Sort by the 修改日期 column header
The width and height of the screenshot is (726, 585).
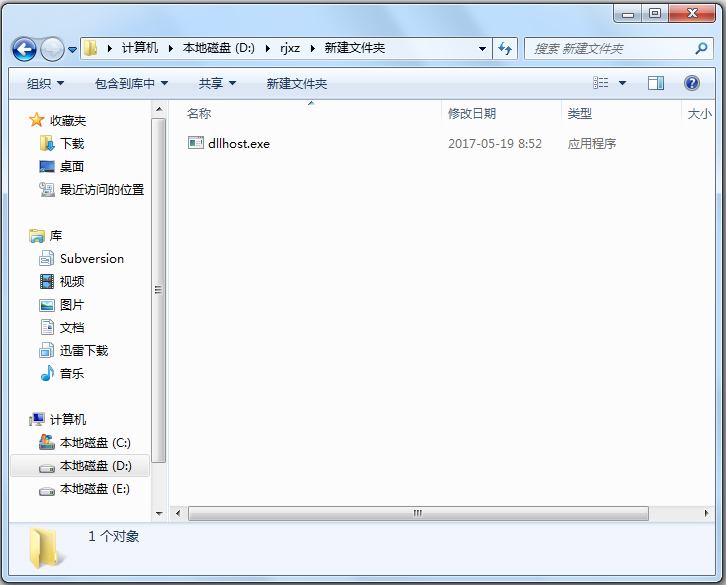[472, 113]
